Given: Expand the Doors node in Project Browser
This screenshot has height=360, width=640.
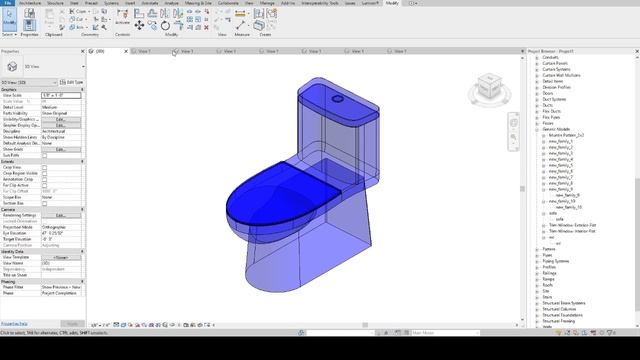Looking at the screenshot, I should [x=537, y=93].
